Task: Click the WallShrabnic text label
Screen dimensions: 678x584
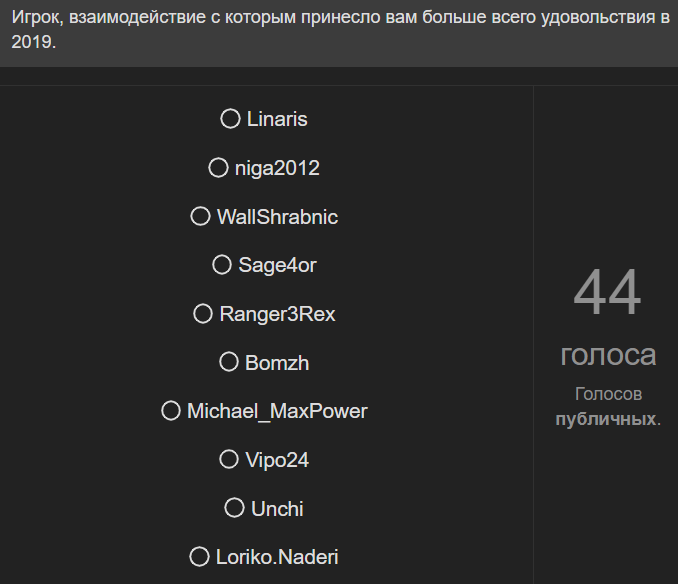Action: pyautogui.click(x=277, y=217)
